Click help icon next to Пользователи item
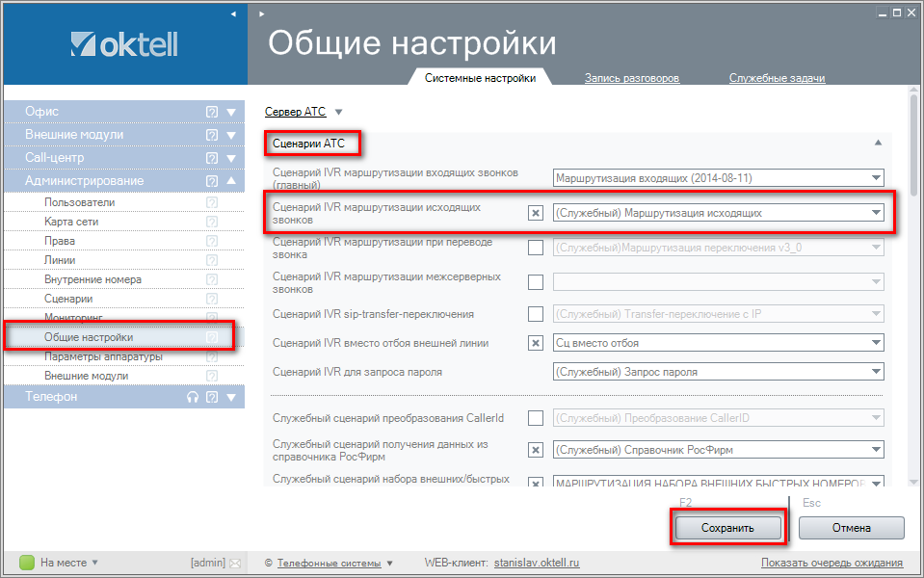This screenshot has width=924, height=578. (212, 202)
